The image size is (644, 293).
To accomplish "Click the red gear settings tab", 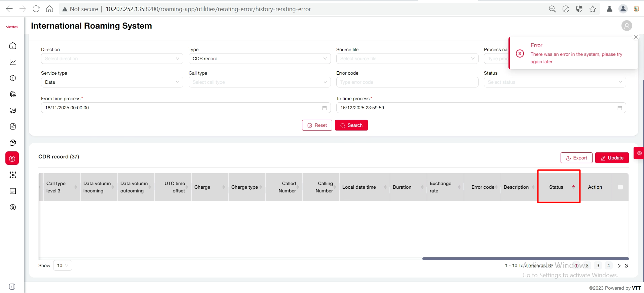I will click(639, 153).
